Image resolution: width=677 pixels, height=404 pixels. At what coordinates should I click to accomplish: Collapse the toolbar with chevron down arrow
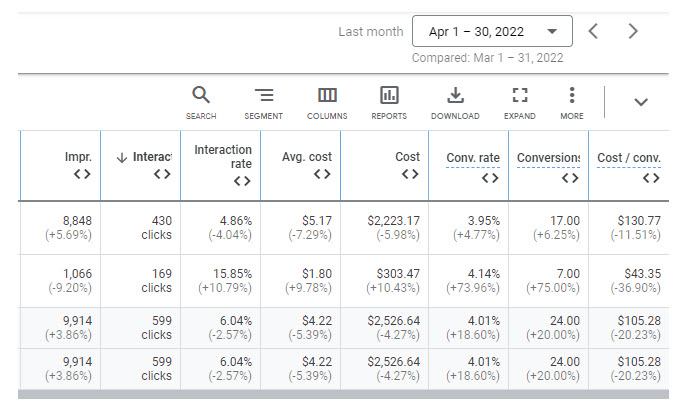[x=641, y=102]
